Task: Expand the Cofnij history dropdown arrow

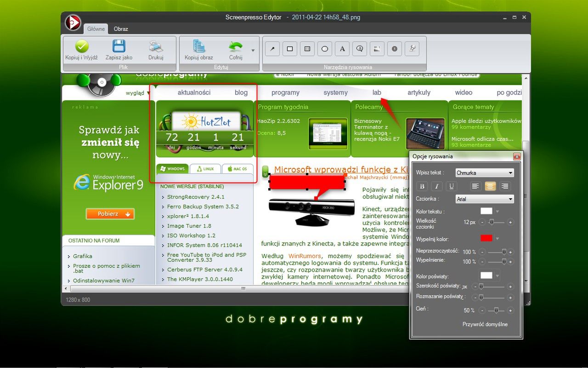Action: point(253,50)
